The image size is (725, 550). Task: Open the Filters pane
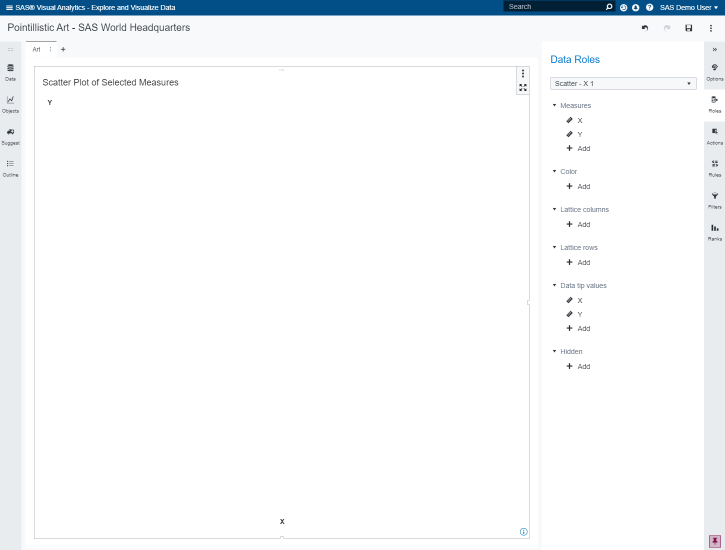click(x=714, y=201)
